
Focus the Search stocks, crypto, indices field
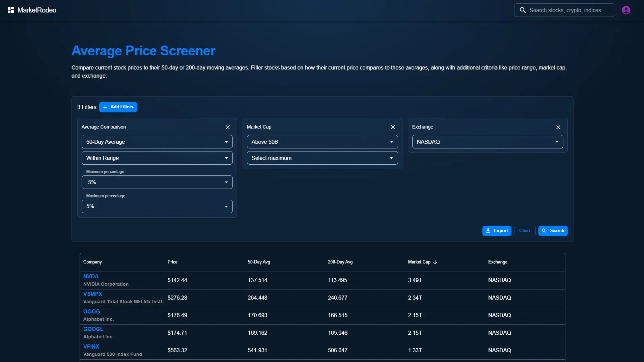[565, 10]
